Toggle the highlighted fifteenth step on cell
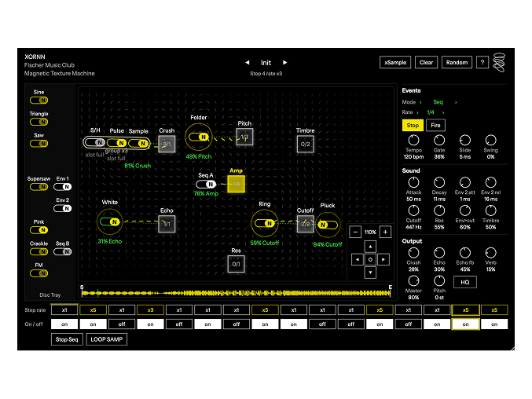The image size is (532, 399). click(465, 324)
